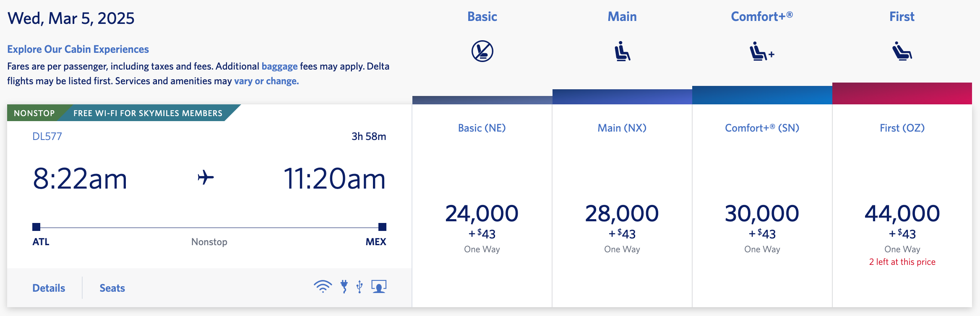980x316 pixels.
Task: Select the Basic (NE) 24,000 miles fare
Action: pyautogui.click(x=482, y=214)
